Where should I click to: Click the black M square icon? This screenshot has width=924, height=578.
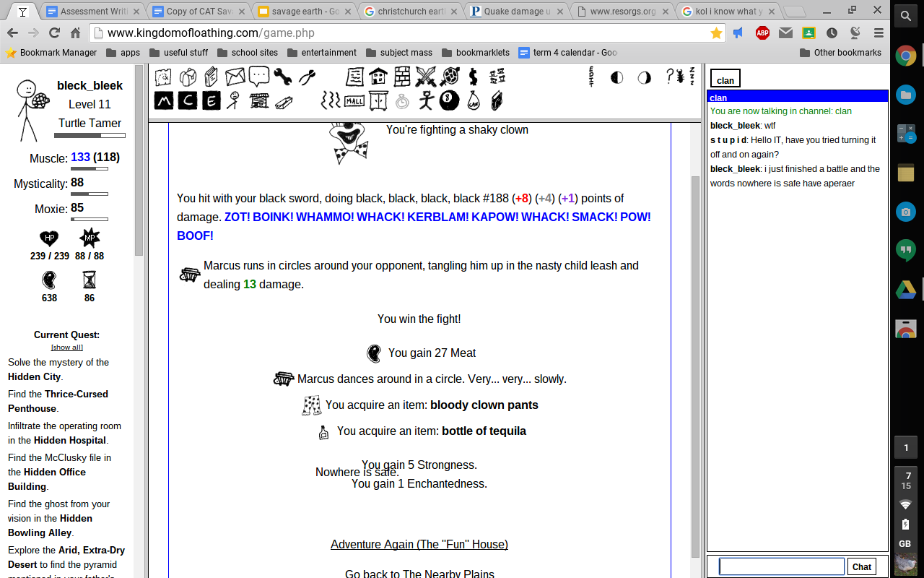(164, 100)
